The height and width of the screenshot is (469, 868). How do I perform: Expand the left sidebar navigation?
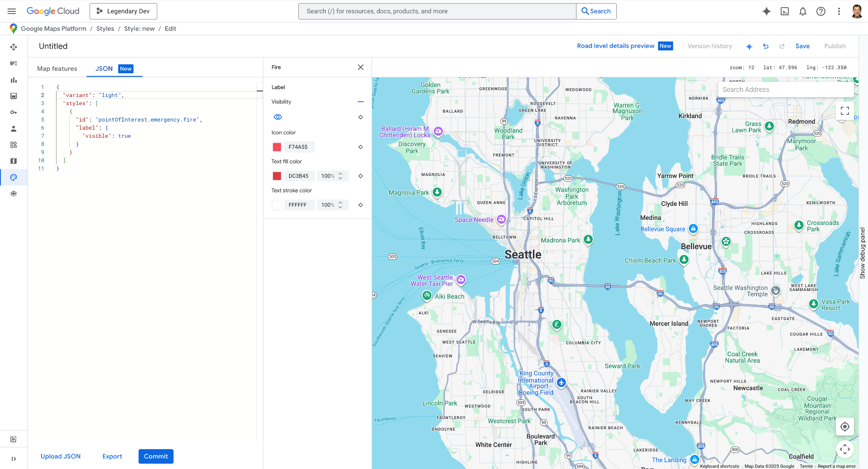pos(14,458)
